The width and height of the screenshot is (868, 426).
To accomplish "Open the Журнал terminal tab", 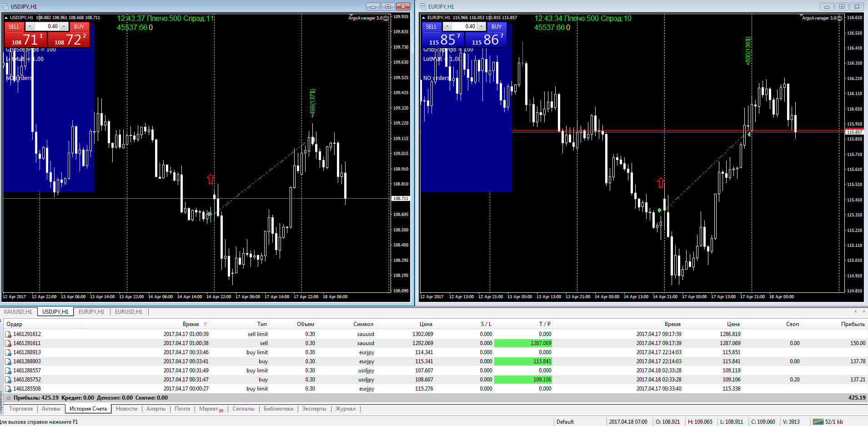I will coord(346,409).
